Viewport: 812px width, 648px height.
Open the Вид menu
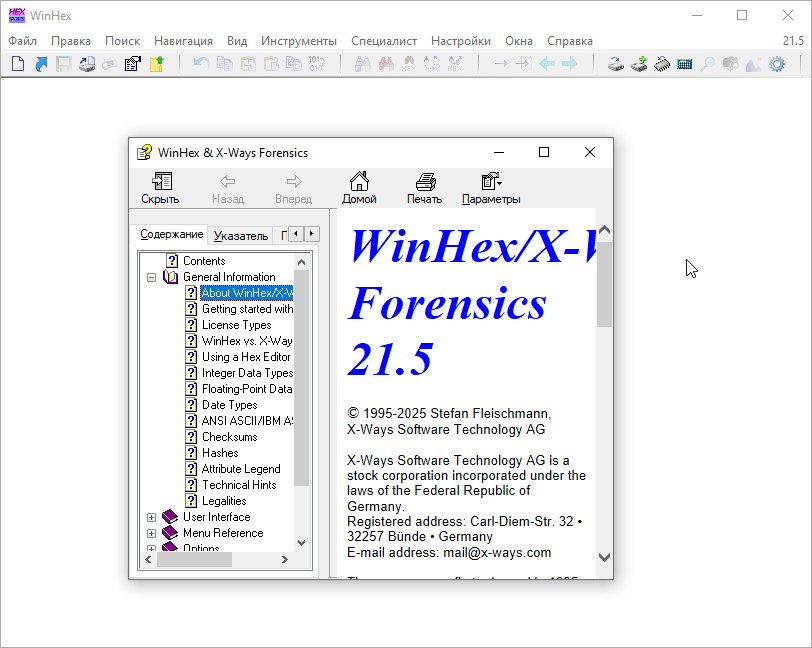pyautogui.click(x=237, y=41)
